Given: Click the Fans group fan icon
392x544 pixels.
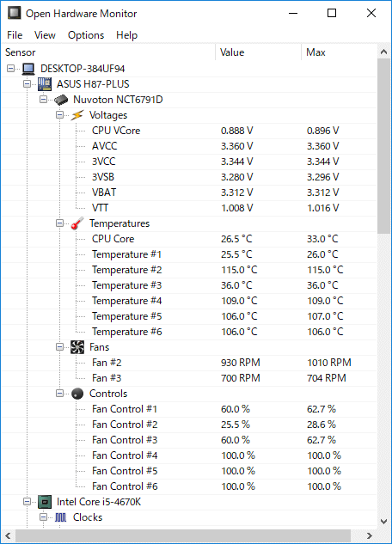Looking at the screenshot, I should tap(77, 347).
